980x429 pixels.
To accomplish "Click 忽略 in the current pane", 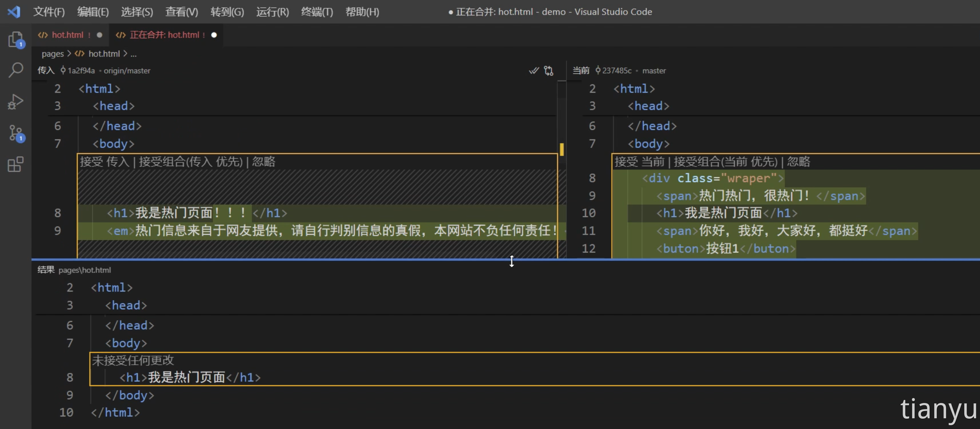I will point(798,162).
